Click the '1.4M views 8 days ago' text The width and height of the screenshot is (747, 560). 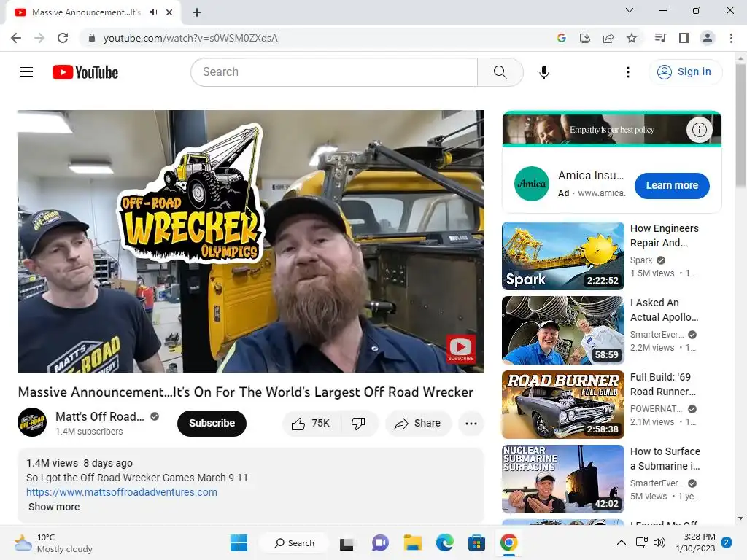click(x=80, y=463)
